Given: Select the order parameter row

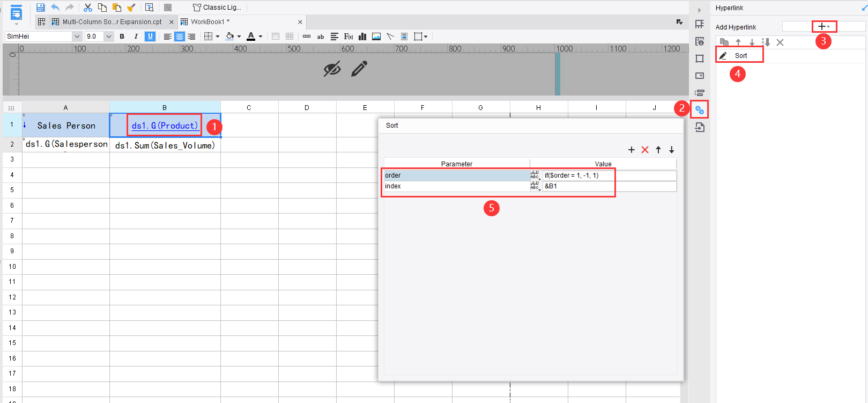Looking at the screenshot, I should 457,175.
